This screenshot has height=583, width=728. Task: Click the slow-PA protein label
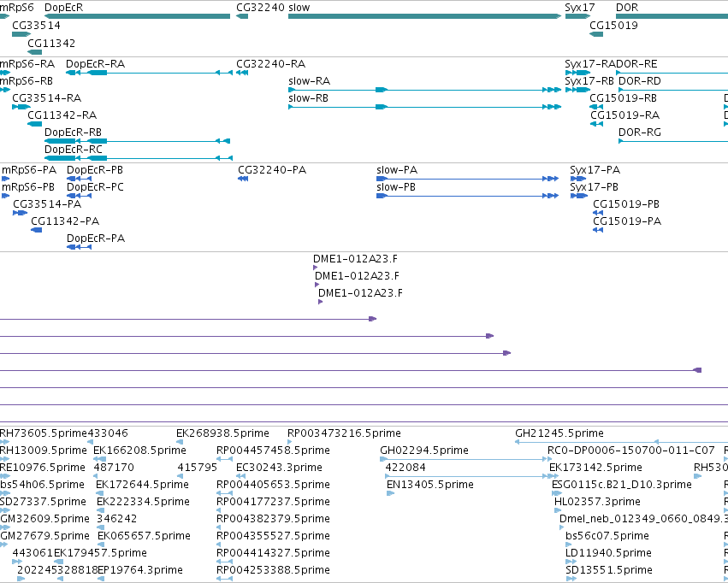(x=397, y=170)
